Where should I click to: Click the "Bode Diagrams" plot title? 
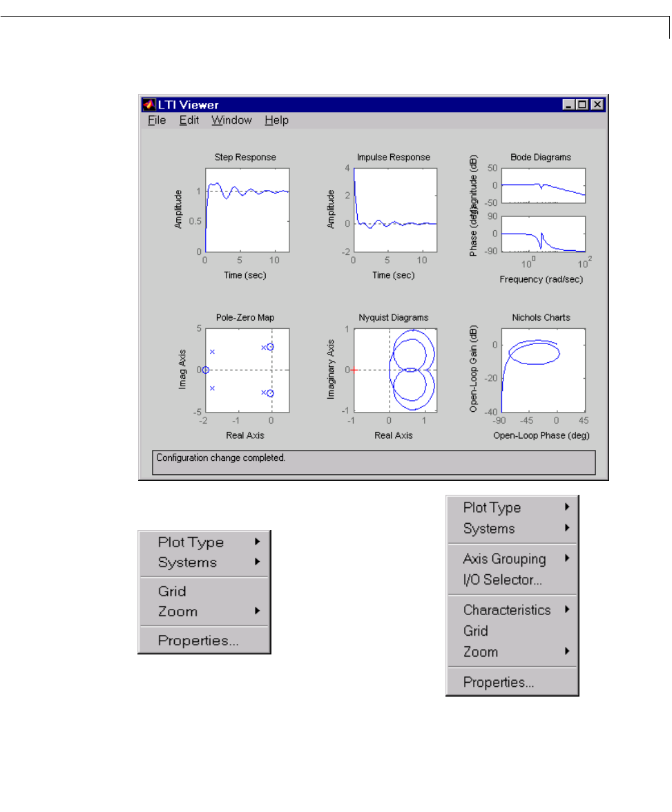541,157
